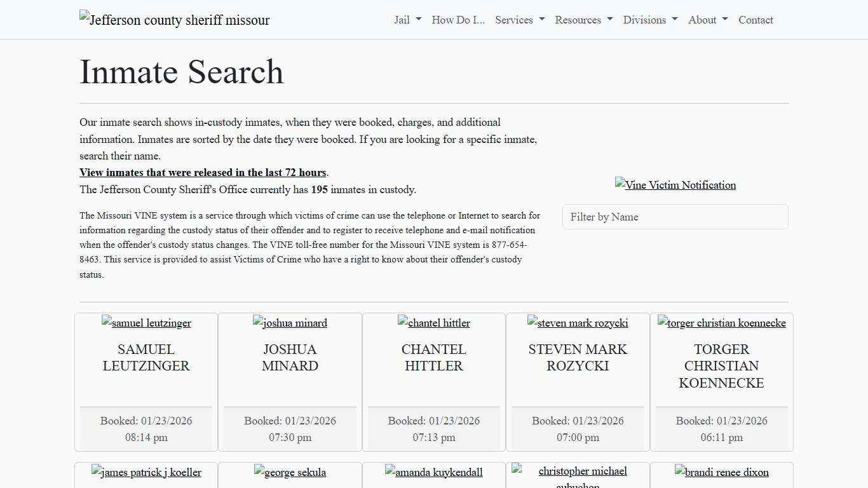The height and width of the screenshot is (488, 868).
Task: Open the Vine Victim Notification link
Action: tap(675, 185)
